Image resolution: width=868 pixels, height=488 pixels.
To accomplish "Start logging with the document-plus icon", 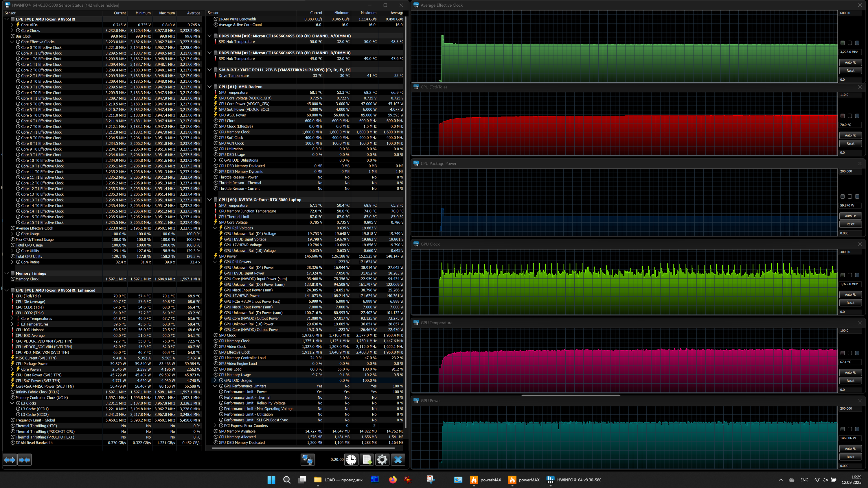I will (367, 460).
